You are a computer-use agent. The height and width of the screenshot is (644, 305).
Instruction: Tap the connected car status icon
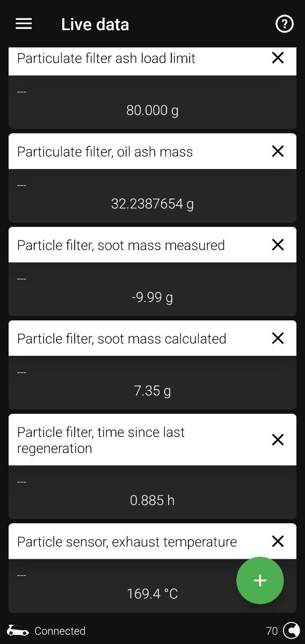[18, 631]
